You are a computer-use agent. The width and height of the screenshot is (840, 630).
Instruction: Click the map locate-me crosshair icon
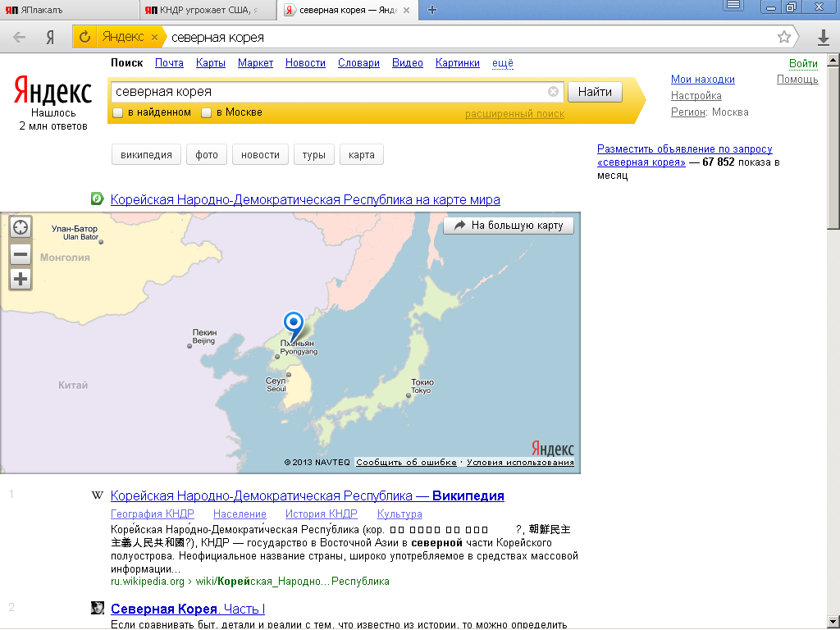tap(21, 228)
